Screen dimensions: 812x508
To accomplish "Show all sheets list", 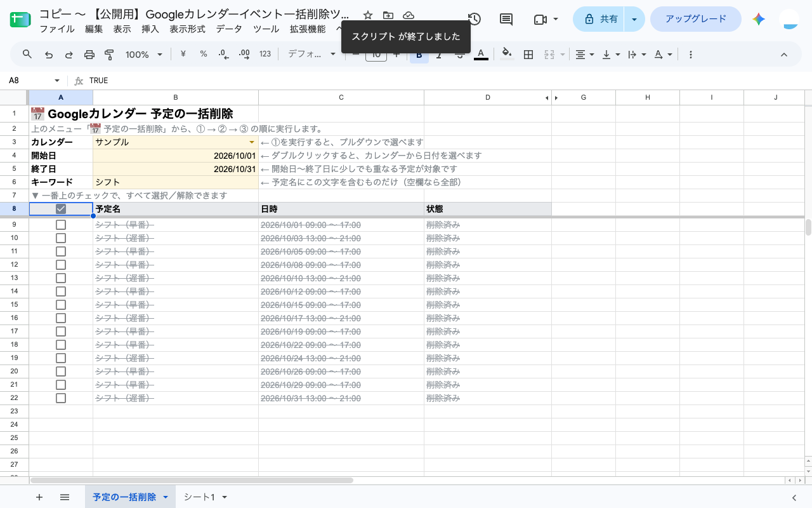I will [x=65, y=497].
